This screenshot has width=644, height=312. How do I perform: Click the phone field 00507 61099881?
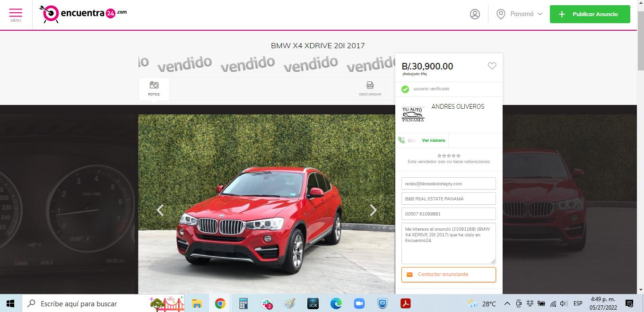(x=449, y=214)
